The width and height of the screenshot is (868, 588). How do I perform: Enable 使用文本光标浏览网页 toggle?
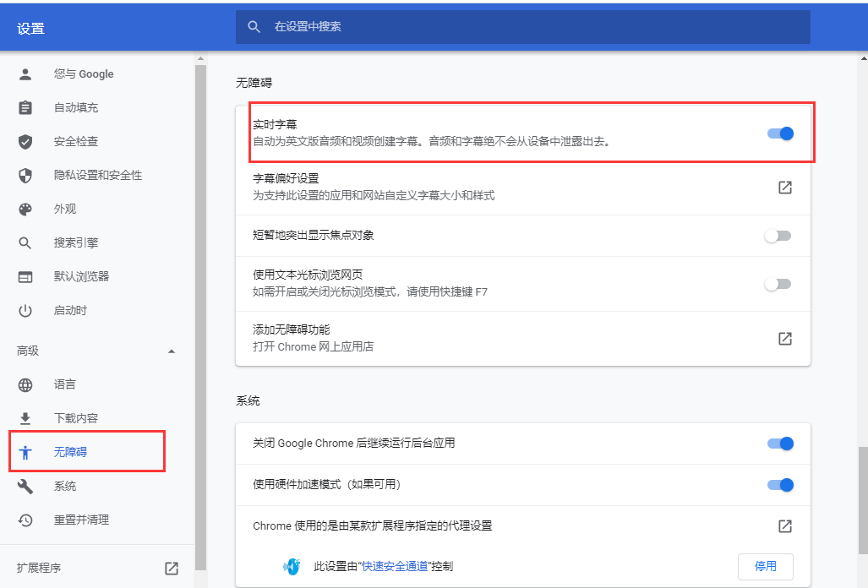click(778, 284)
